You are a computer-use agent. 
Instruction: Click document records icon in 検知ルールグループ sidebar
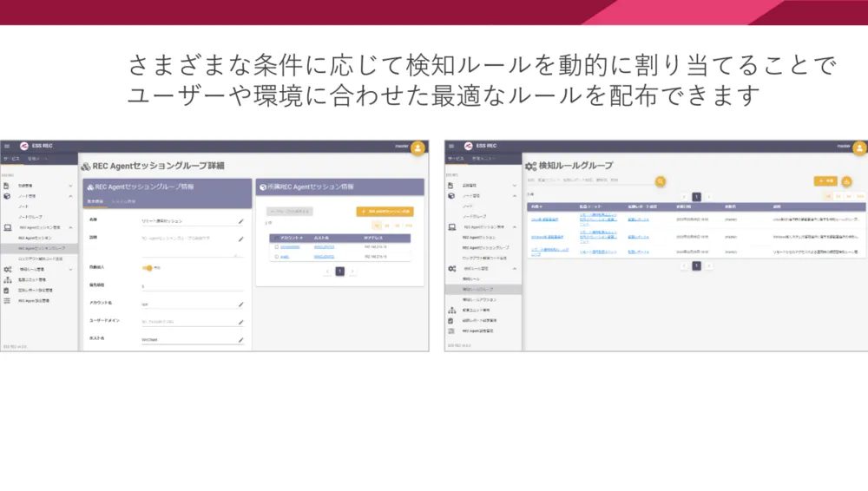[450, 186]
